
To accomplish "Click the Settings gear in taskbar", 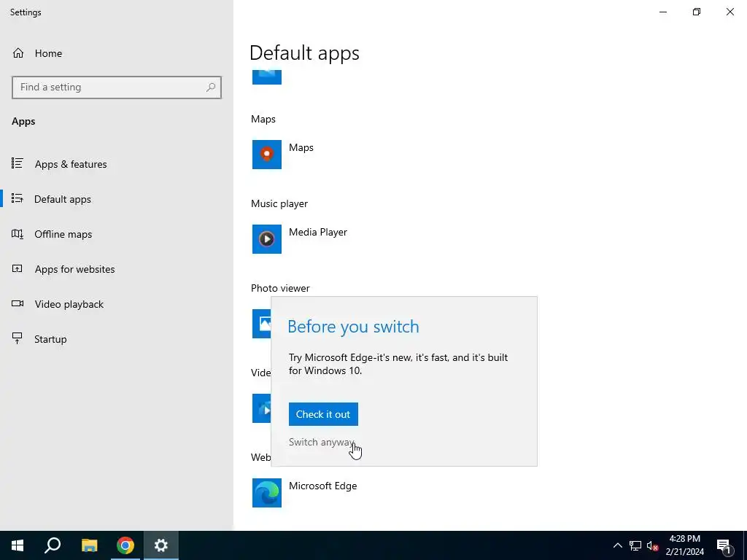I will coord(161,545).
